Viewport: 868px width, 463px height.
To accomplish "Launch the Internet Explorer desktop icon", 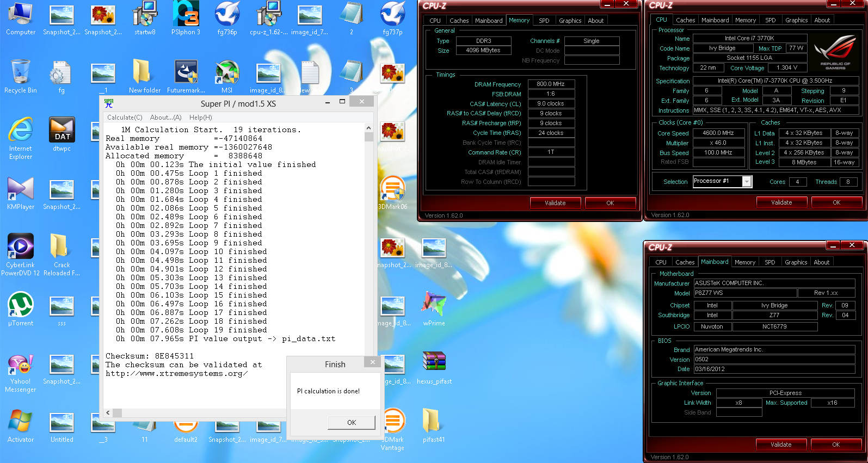I will coord(21,139).
